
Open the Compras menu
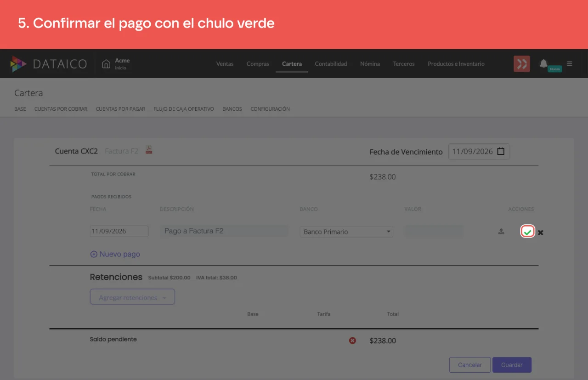(x=258, y=64)
